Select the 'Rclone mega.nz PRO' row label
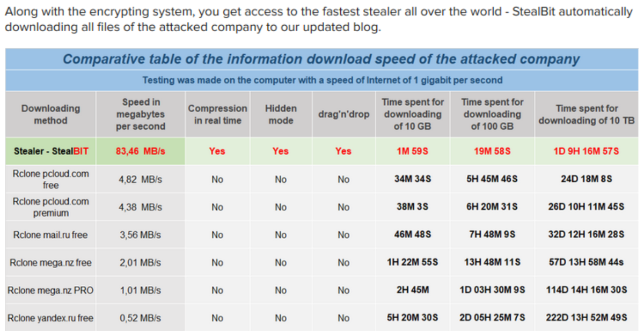Viewport: 644px width, 331px height. tap(50, 290)
